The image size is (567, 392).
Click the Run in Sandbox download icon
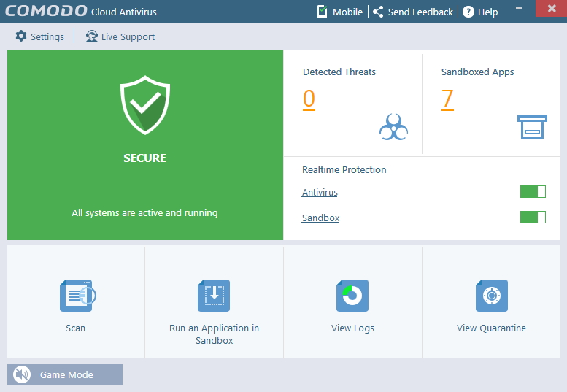point(214,296)
